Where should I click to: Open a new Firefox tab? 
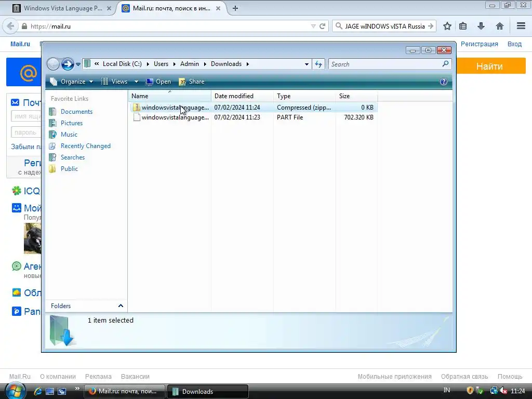point(235,8)
